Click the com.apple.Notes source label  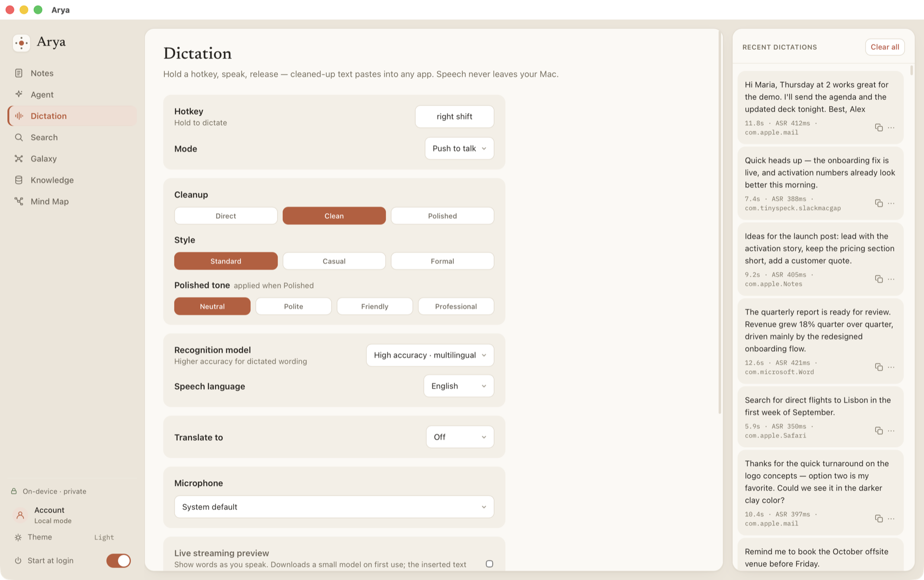coord(774,284)
